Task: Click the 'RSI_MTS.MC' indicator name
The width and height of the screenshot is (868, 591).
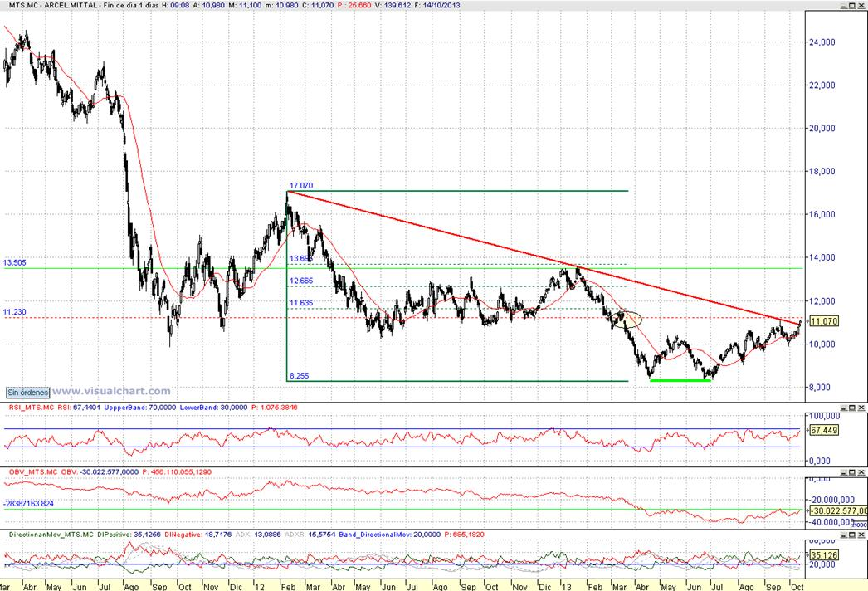Action: pyautogui.click(x=32, y=407)
